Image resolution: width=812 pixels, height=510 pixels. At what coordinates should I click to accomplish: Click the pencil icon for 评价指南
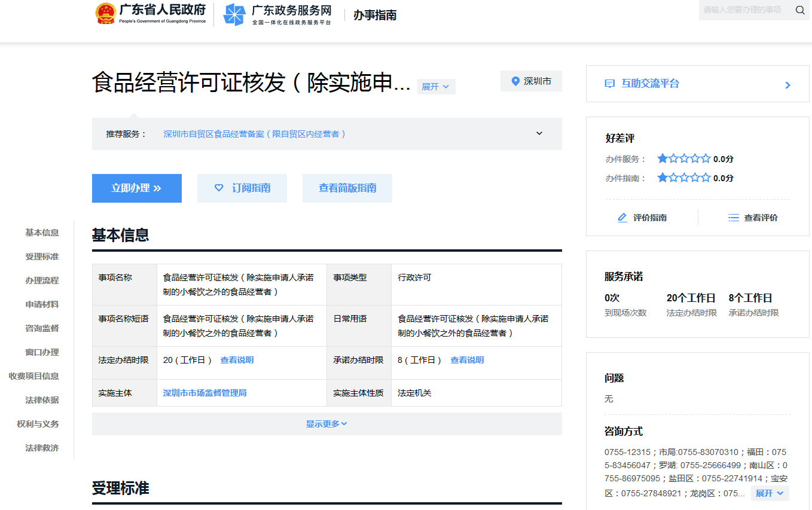click(x=622, y=218)
